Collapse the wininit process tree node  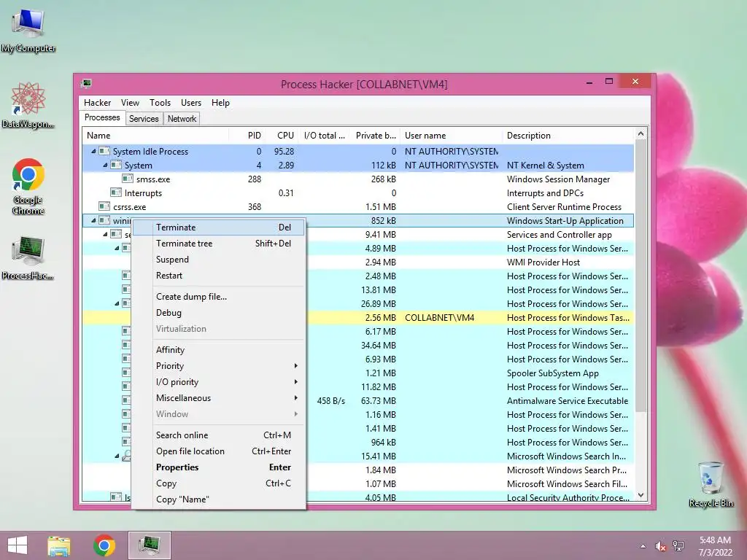(93, 220)
